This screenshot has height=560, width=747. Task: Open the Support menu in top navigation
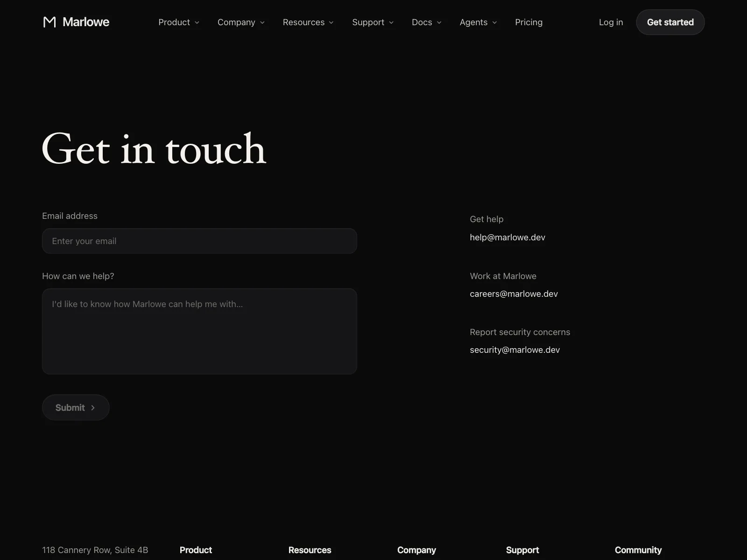(x=373, y=22)
